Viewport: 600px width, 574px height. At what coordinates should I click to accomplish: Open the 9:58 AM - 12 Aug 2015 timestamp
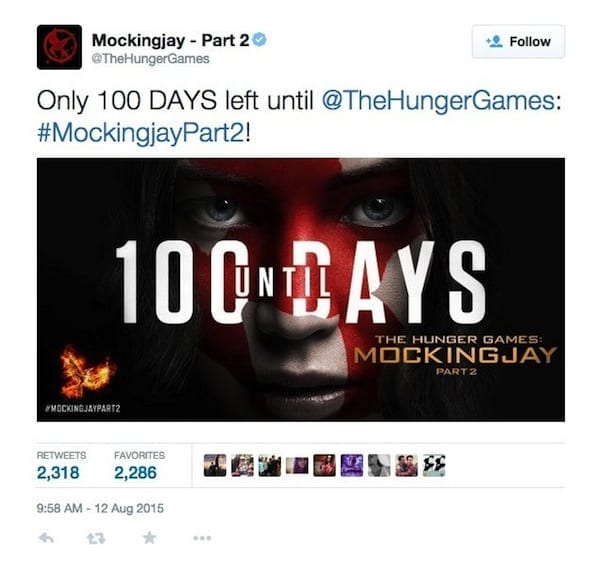click(100, 508)
